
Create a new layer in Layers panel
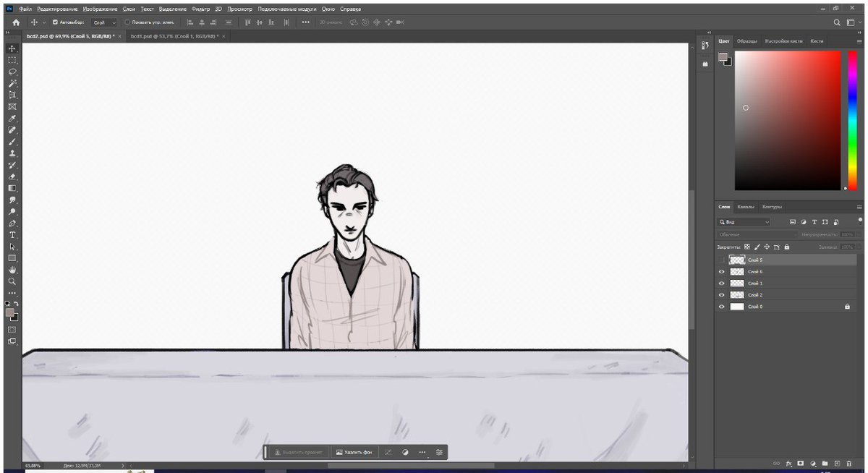(x=837, y=463)
